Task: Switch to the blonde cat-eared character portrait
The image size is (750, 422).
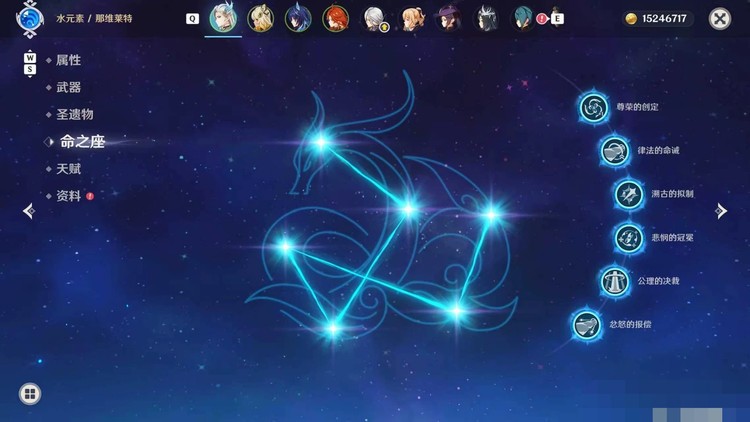Action: tap(261, 19)
